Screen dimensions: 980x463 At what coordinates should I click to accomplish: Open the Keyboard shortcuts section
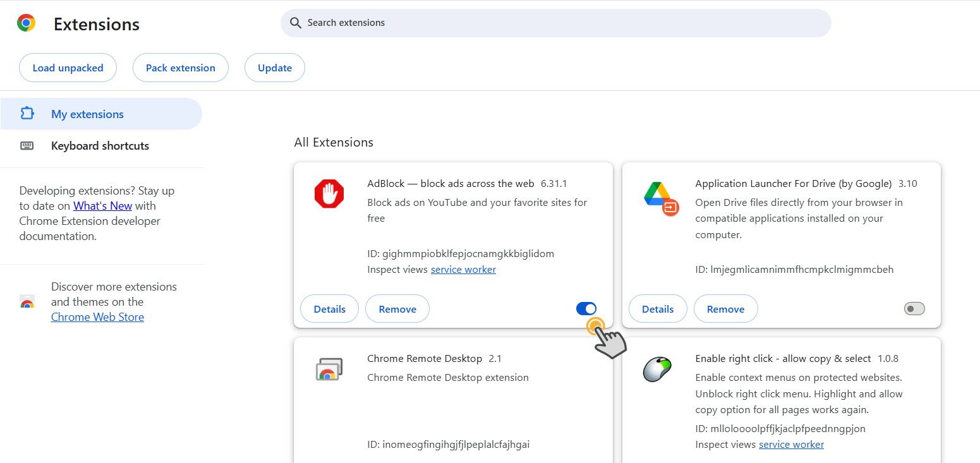[101, 146]
